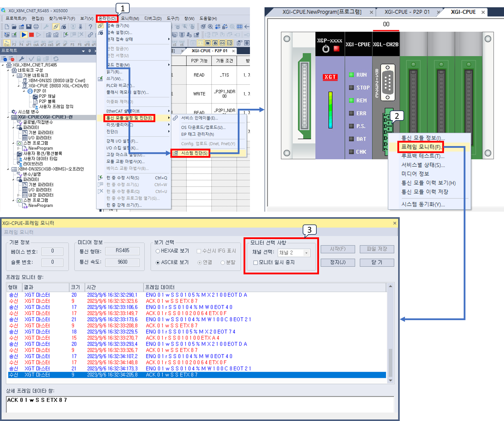Run the PLC program via the blue play icon

click(x=24, y=35)
